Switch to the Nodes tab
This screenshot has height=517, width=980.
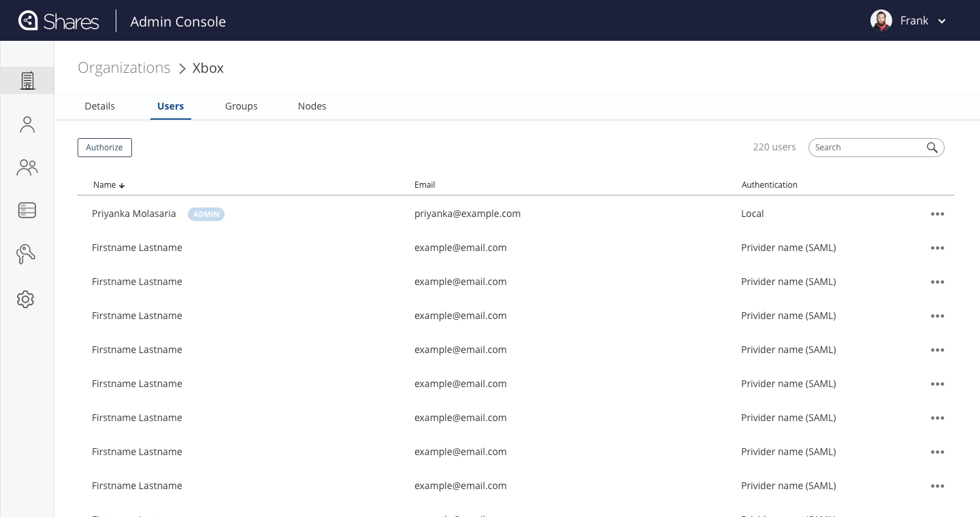click(x=312, y=106)
